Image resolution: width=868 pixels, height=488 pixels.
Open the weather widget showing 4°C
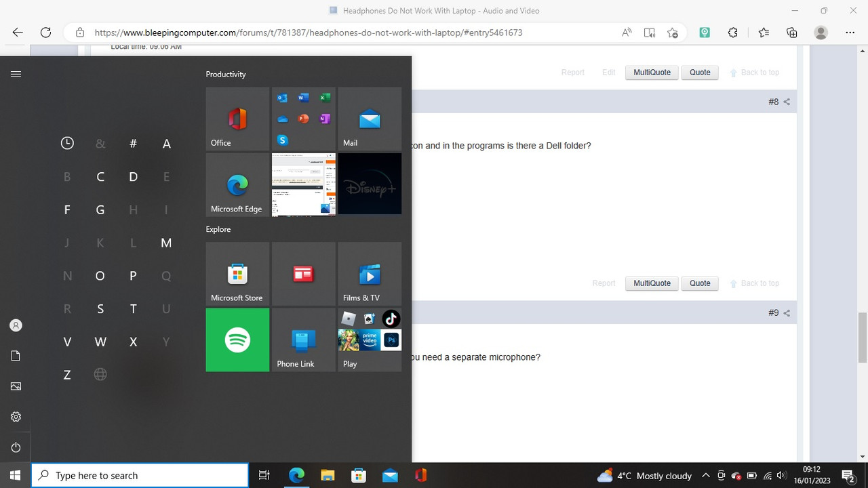644,476
